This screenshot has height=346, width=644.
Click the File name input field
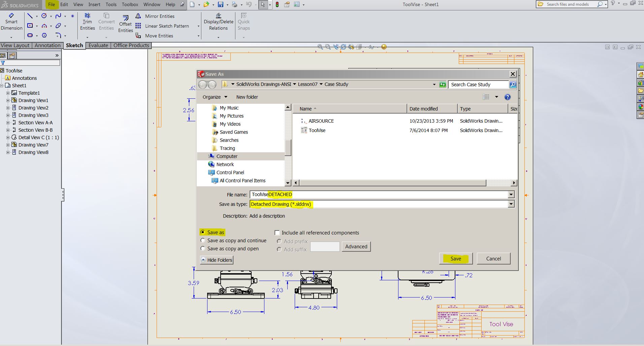(x=379, y=195)
